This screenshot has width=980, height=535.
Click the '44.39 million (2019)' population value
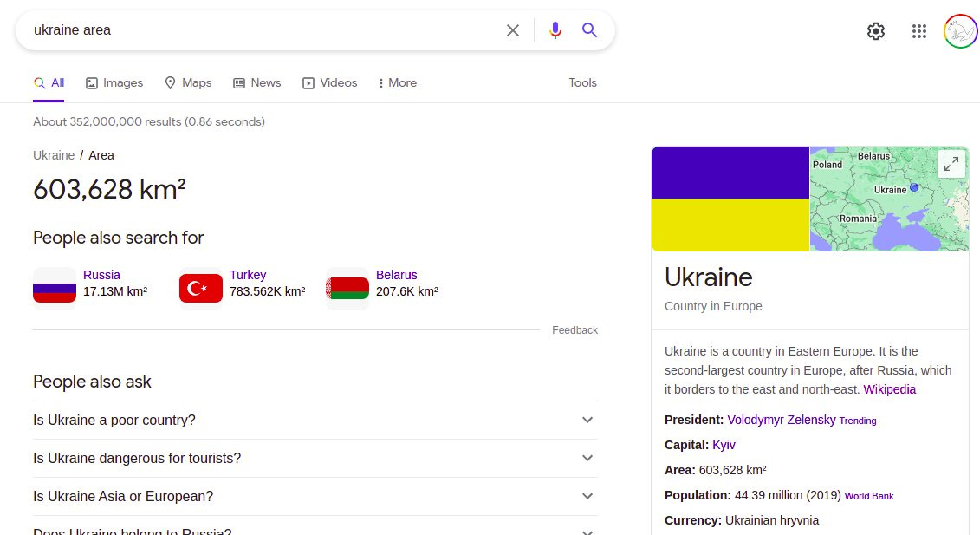click(x=788, y=495)
